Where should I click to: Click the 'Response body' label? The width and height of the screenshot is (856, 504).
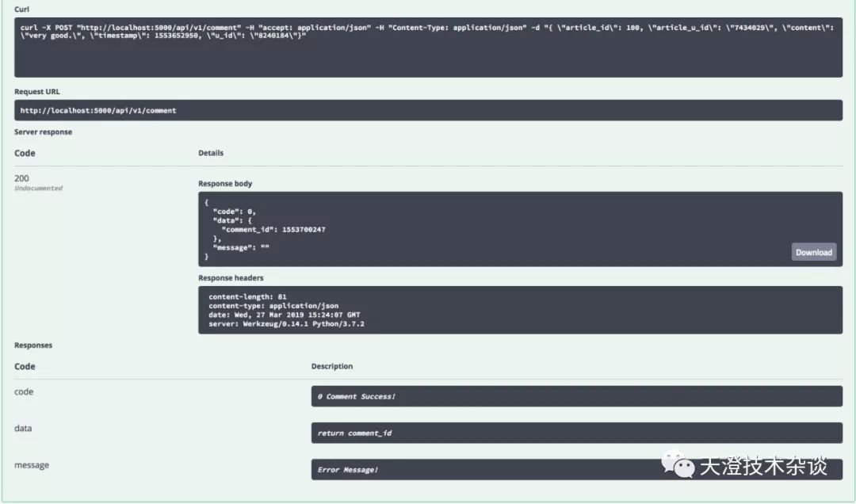click(x=225, y=184)
